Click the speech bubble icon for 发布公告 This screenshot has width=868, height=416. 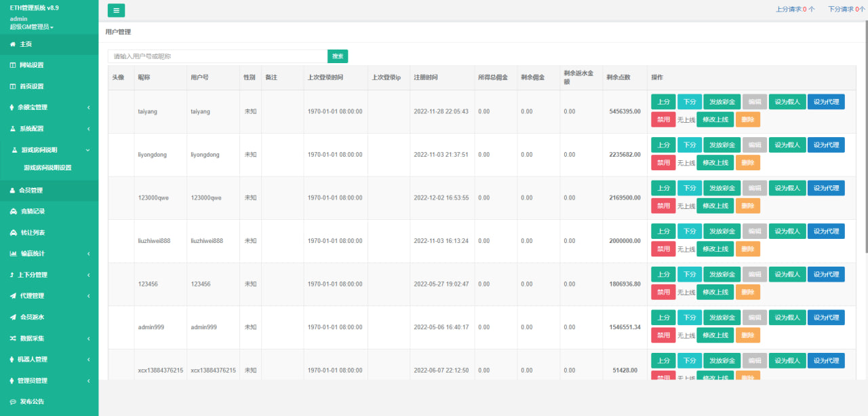pos(13,402)
